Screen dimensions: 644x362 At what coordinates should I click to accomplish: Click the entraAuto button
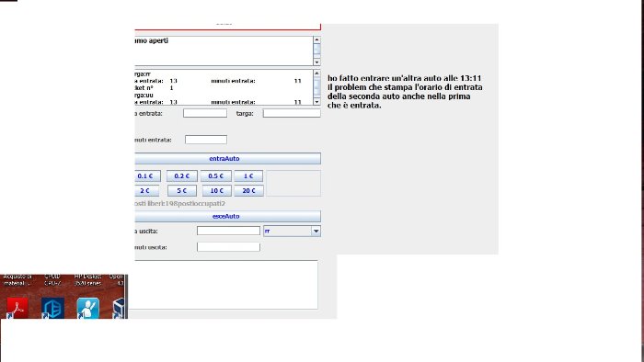[x=227, y=158]
